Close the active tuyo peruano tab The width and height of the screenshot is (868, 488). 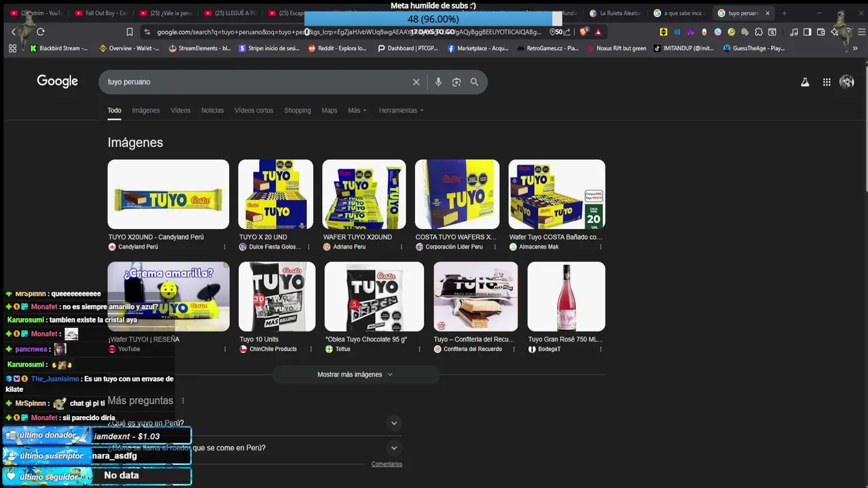point(768,13)
